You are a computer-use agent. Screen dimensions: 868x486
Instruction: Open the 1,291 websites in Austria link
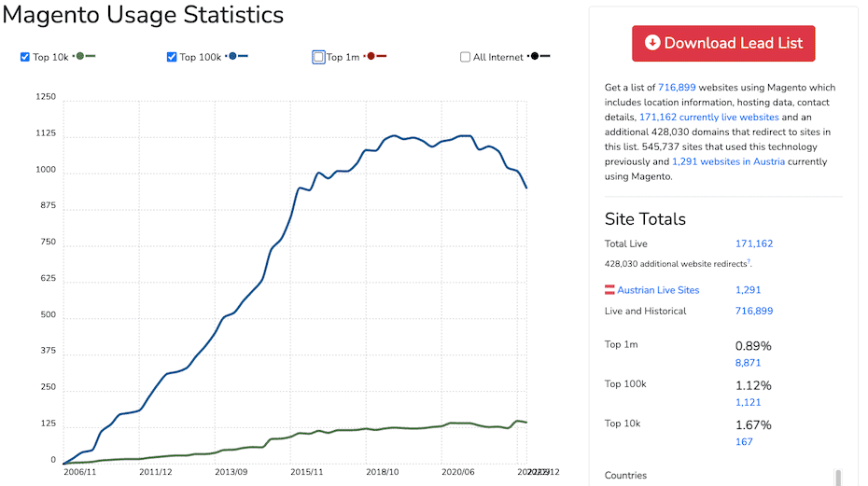click(x=729, y=161)
